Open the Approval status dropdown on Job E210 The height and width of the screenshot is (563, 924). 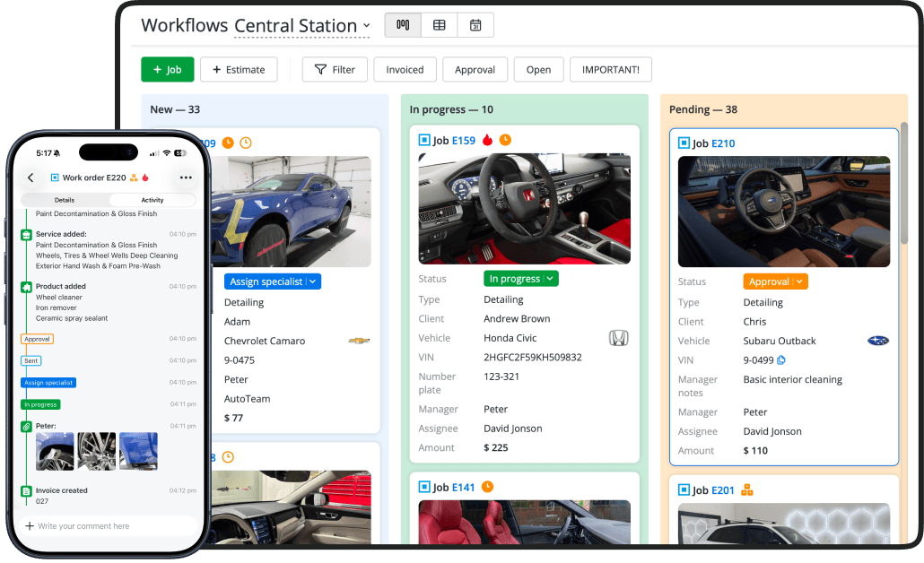775,281
